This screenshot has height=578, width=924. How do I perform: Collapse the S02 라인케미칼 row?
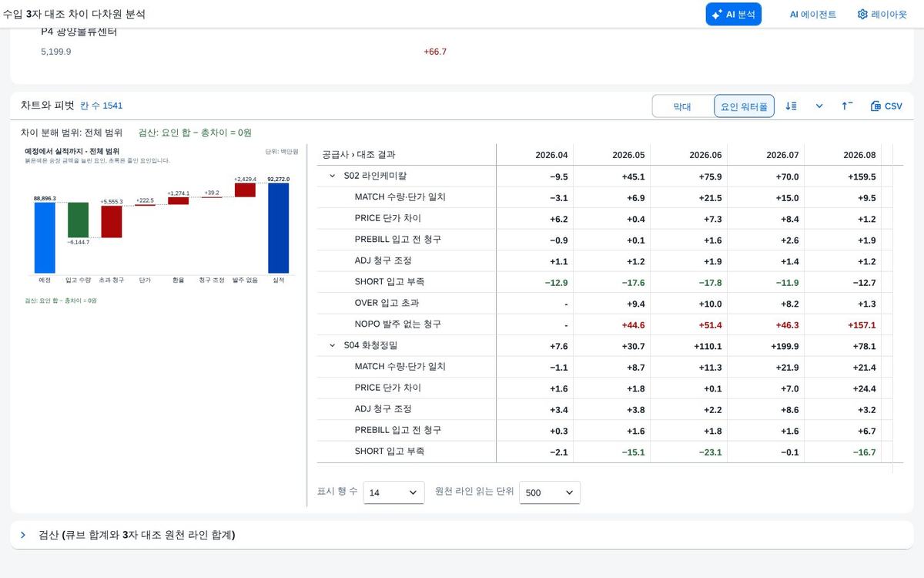pos(333,176)
